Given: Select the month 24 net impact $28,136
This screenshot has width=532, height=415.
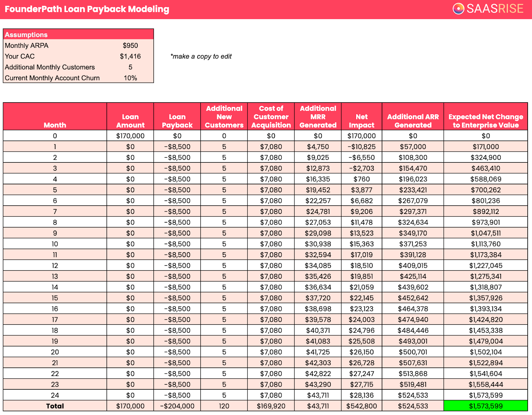Looking at the screenshot, I should tap(362, 395).
